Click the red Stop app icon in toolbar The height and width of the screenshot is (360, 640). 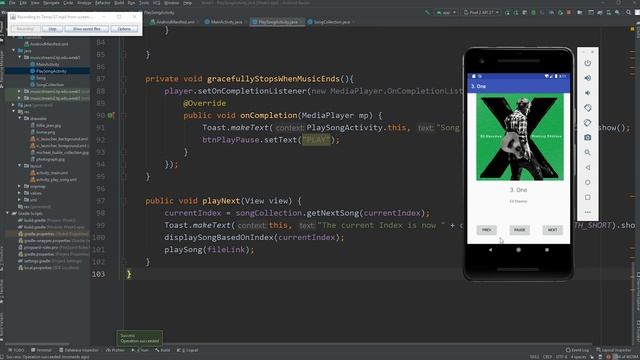(x=569, y=13)
